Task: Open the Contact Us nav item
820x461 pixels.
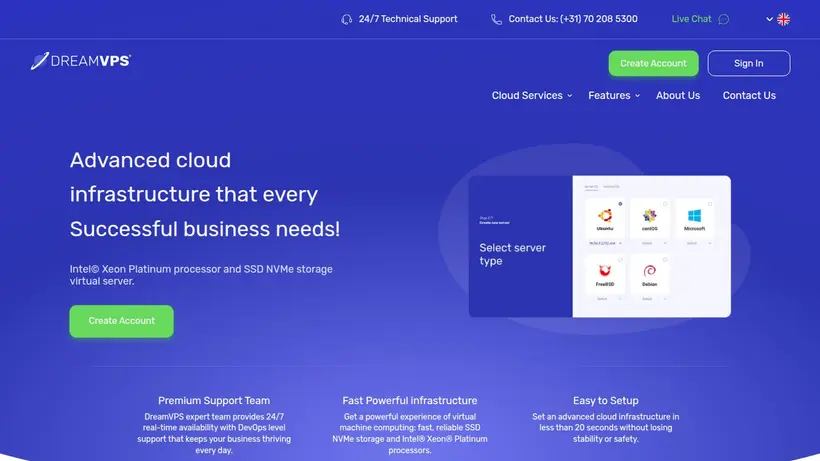Action: click(x=749, y=95)
